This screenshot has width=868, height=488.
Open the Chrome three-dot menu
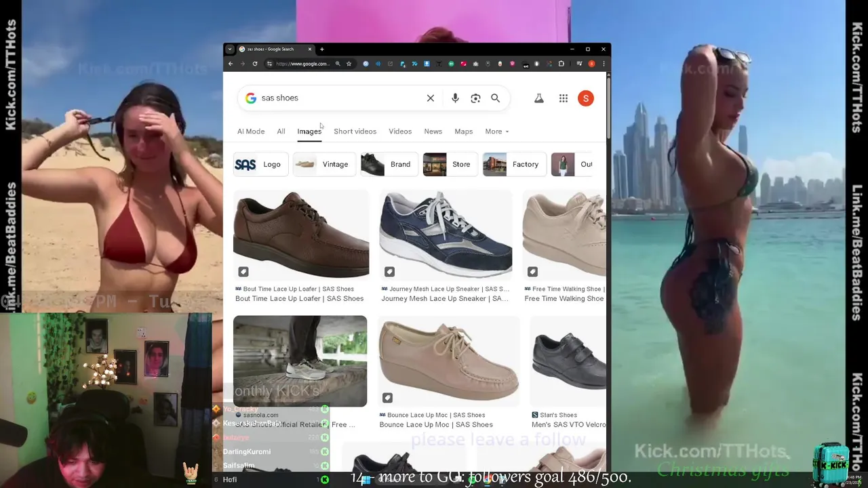[x=604, y=64]
